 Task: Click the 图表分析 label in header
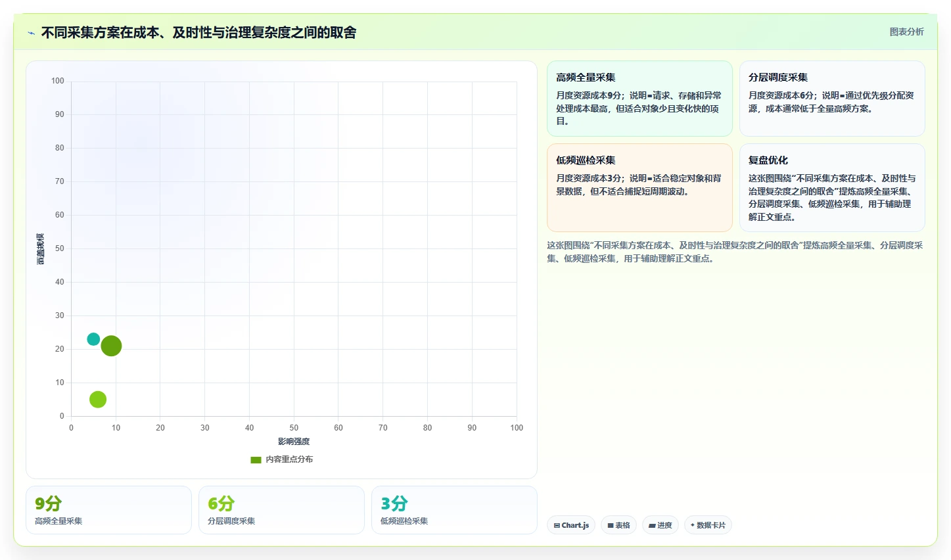(906, 32)
